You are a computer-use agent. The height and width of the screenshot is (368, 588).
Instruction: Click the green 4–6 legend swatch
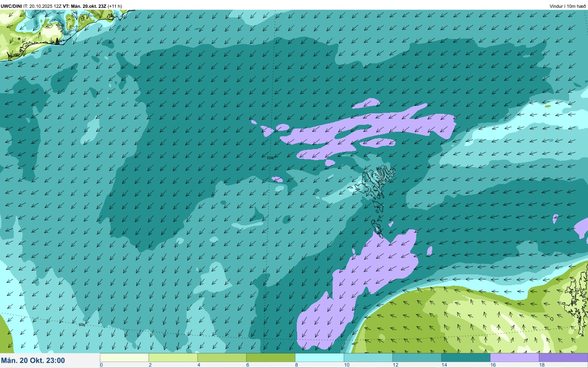pyautogui.click(x=222, y=357)
